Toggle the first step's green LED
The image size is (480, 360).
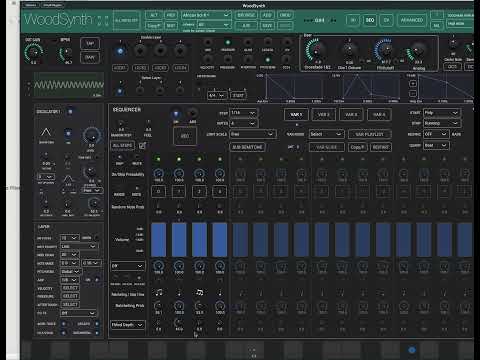coord(158,159)
